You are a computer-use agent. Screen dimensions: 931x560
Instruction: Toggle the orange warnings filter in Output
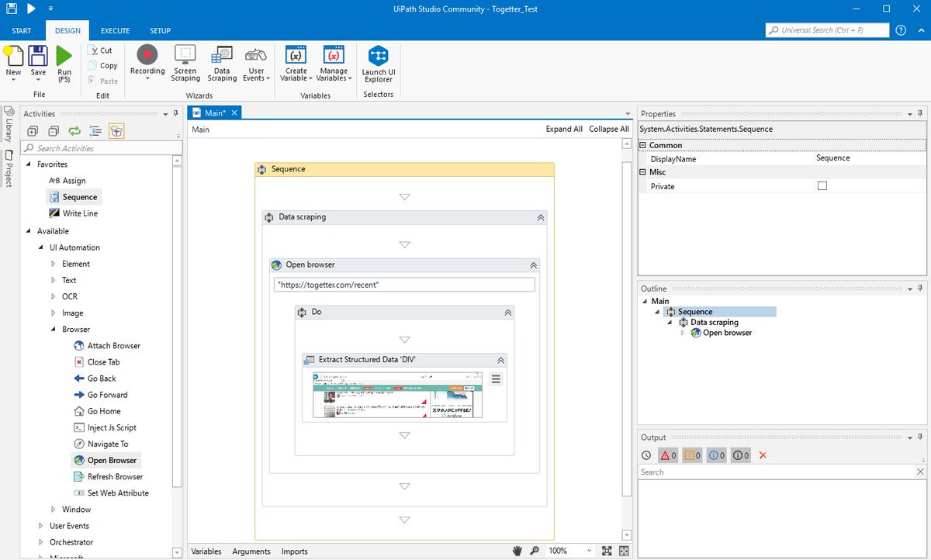(693, 455)
